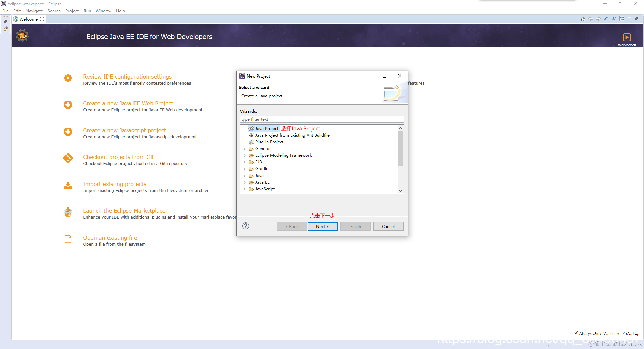Click the hierarchy view icon in left trim
Viewport: 644px width, 349px height.
5,29
